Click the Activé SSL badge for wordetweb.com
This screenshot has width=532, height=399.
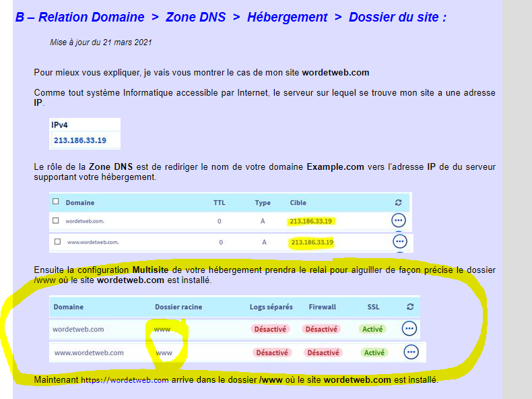pyautogui.click(x=372, y=330)
